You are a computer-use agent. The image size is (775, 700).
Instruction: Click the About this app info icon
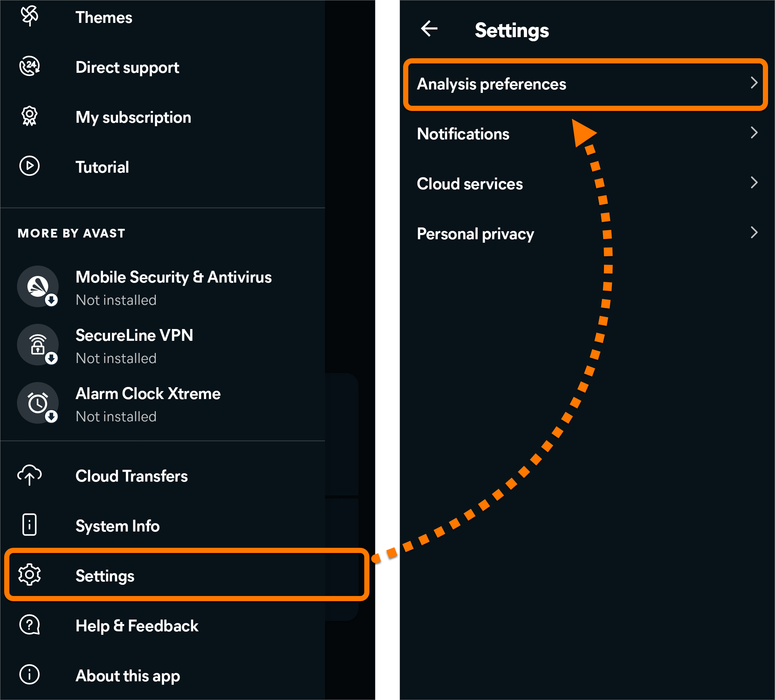[x=29, y=675]
